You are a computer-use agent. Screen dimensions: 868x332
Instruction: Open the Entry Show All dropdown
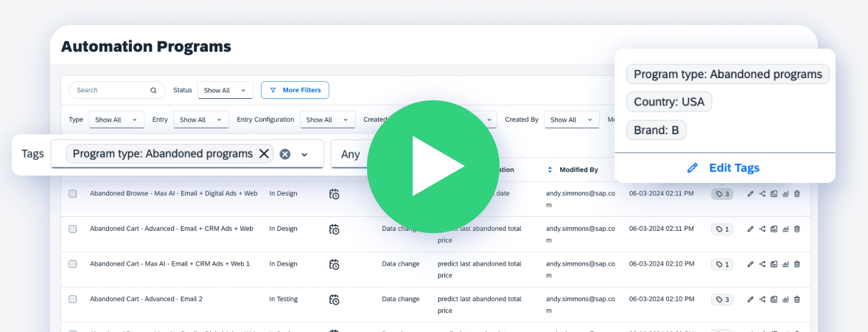point(201,120)
